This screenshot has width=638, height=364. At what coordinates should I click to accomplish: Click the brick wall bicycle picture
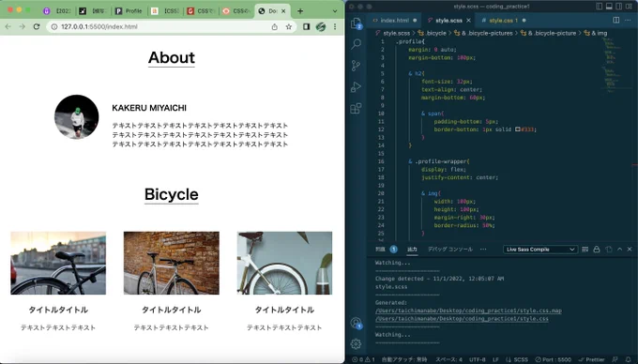(x=172, y=263)
